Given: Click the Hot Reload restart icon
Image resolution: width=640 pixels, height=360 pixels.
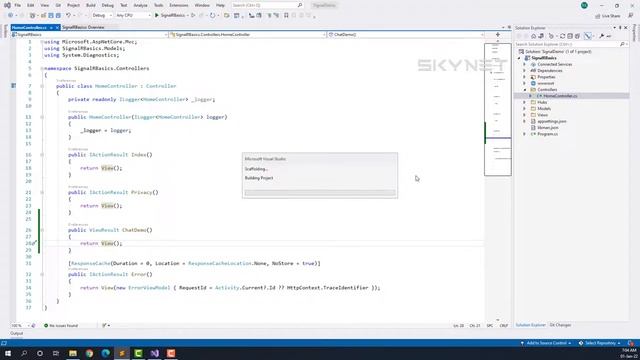Looking at the screenshot, I should (x=212, y=15).
